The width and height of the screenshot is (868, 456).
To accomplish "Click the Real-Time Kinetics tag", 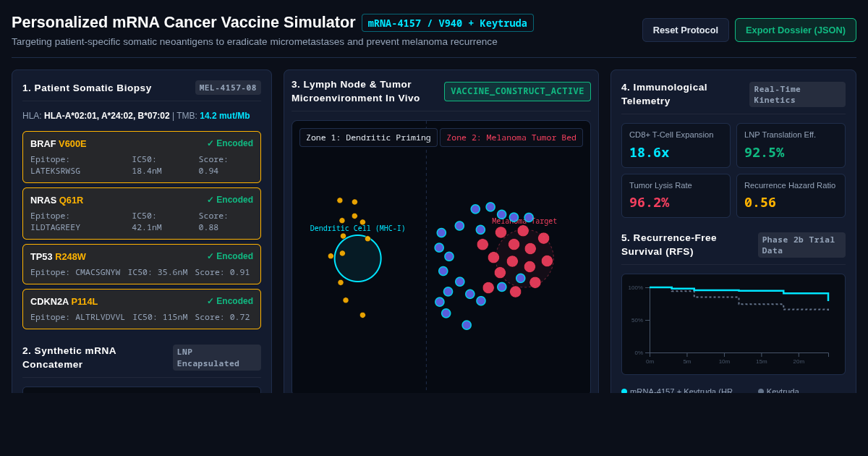I will tap(797, 94).
